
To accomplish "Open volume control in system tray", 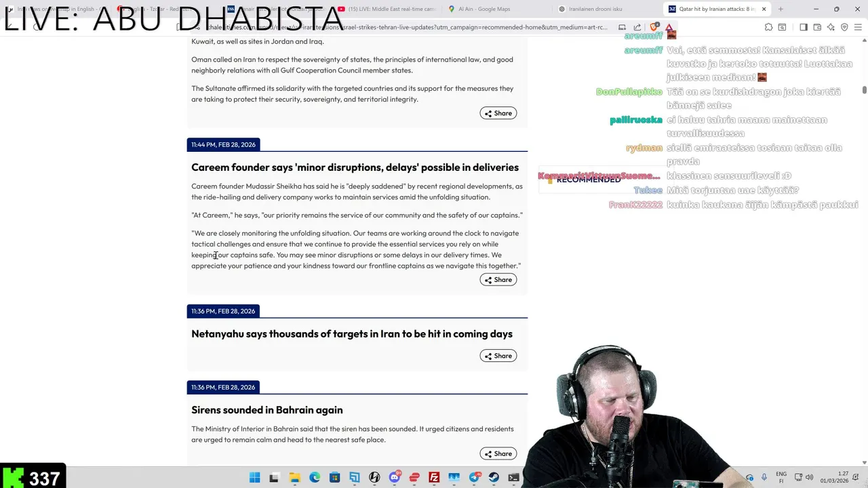I will point(809,478).
